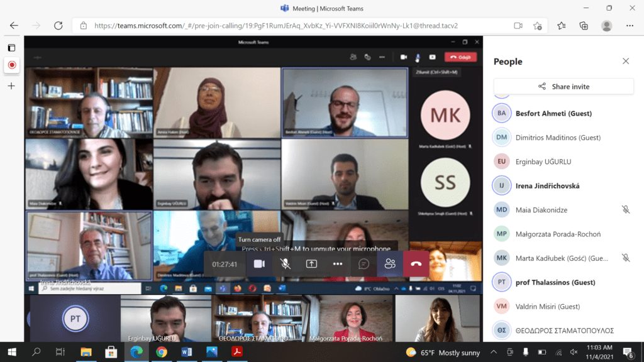
Task: Open browser Favorites list
Action: coord(562,25)
